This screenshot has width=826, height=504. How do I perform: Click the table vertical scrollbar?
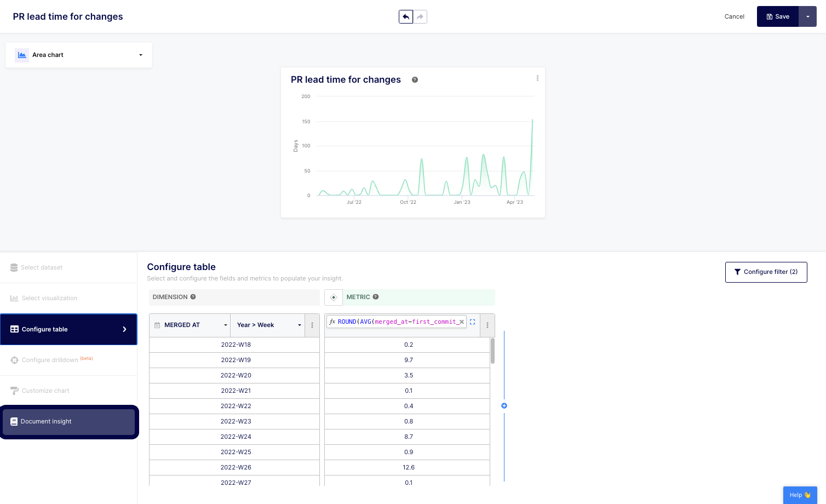click(492, 351)
